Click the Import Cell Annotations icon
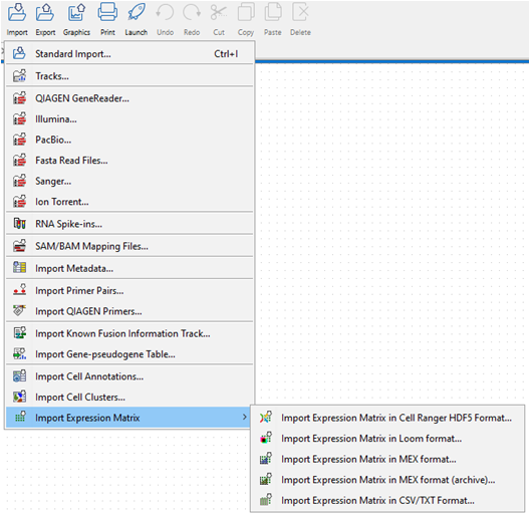 [x=19, y=376]
